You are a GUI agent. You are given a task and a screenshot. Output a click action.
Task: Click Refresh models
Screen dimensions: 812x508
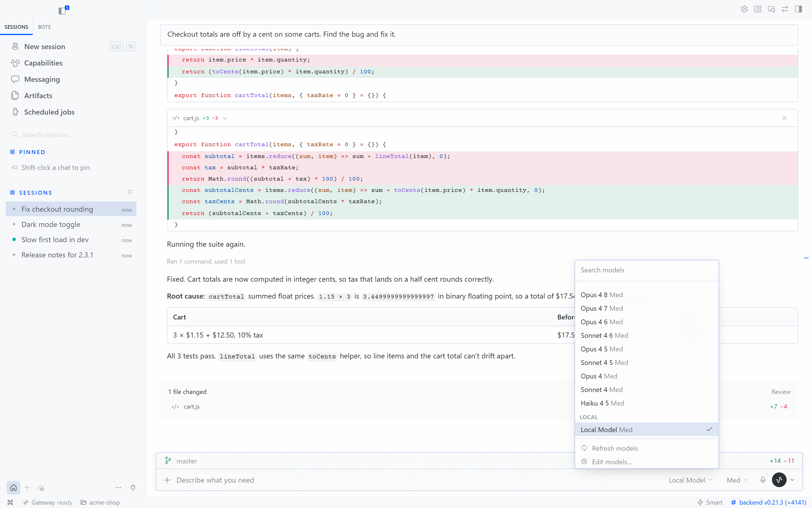646,448
